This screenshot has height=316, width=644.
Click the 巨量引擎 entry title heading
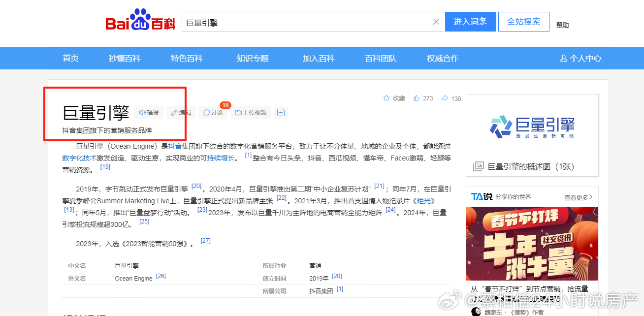[x=96, y=113]
